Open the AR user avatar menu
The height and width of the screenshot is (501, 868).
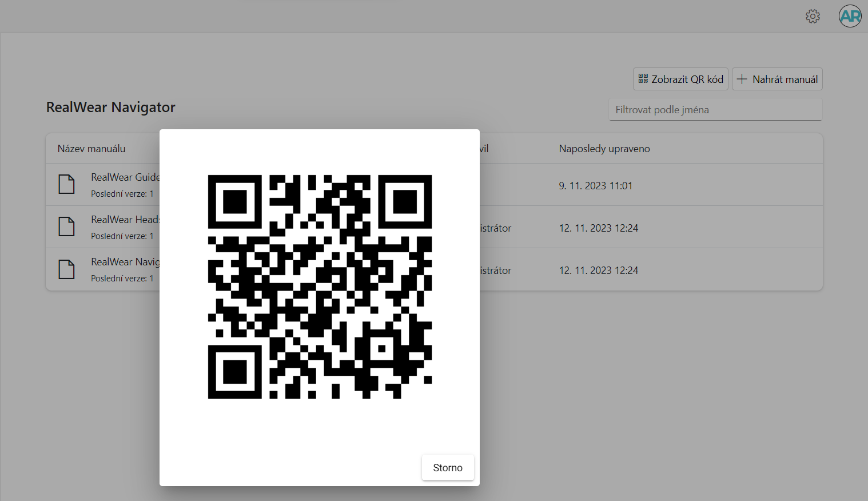tap(850, 16)
